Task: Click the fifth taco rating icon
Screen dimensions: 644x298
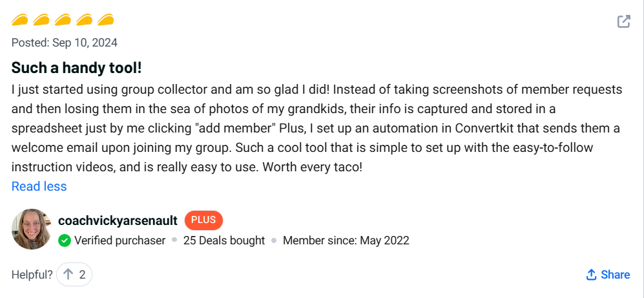Action: pos(105,19)
